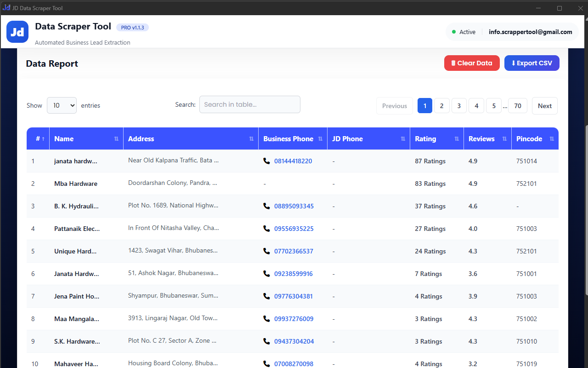Click the green Active status indicator

click(454, 32)
